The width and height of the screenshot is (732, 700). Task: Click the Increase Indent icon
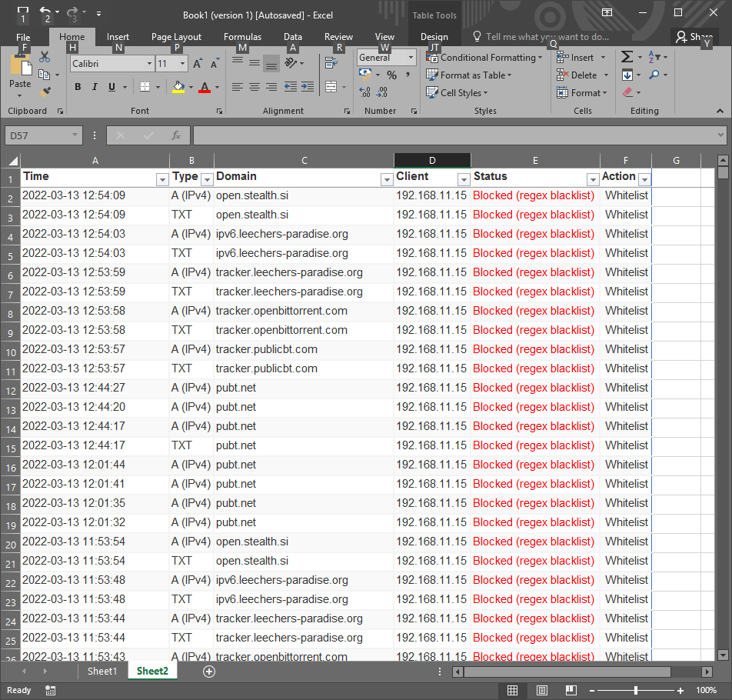click(308, 86)
